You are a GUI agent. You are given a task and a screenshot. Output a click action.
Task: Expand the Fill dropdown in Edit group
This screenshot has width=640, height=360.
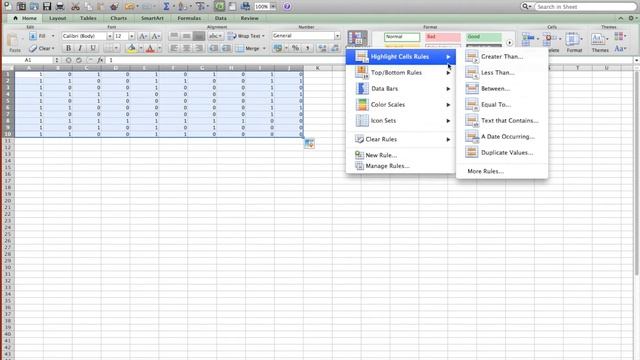(x=53, y=36)
